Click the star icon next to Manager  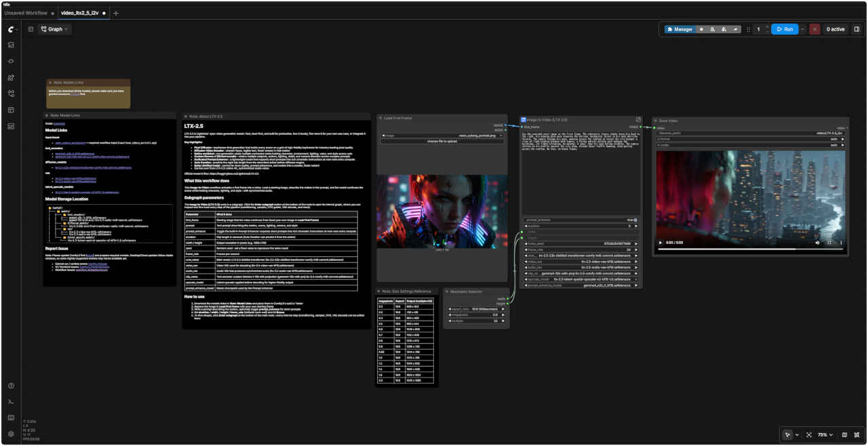tap(701, 29)
